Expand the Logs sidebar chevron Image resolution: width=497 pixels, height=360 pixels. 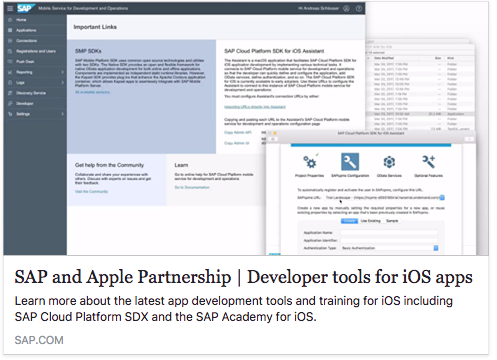[x=62, y=82]
